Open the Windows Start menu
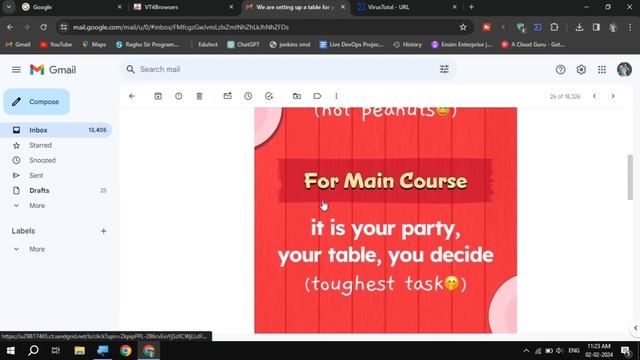 11,351
